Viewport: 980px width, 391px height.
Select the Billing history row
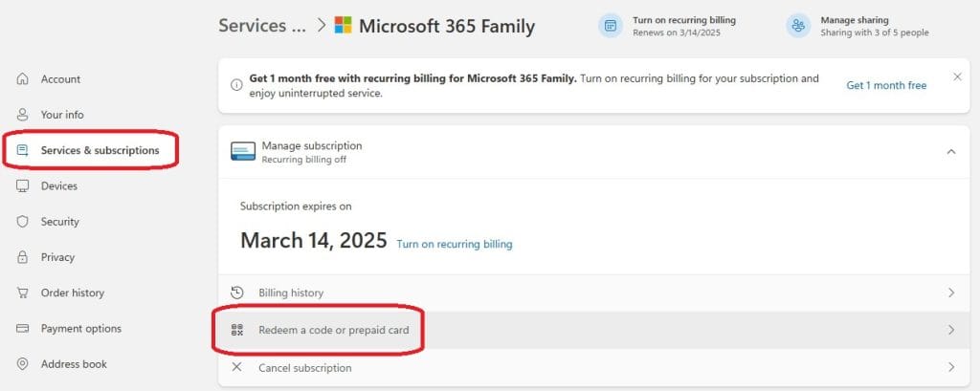pos(593,293)
